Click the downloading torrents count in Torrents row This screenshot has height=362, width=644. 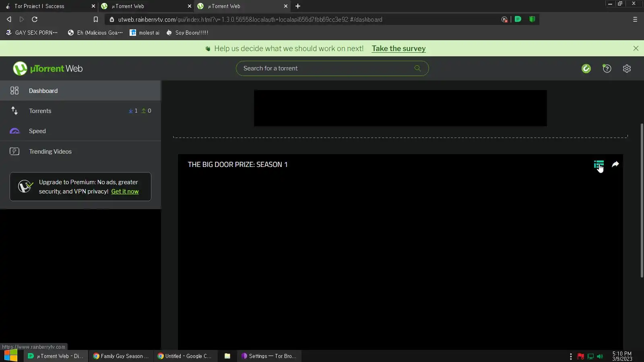pos(133,111)
